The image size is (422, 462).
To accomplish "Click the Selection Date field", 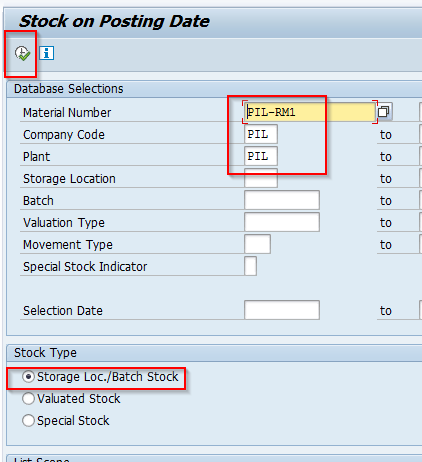I will point(282,310).
